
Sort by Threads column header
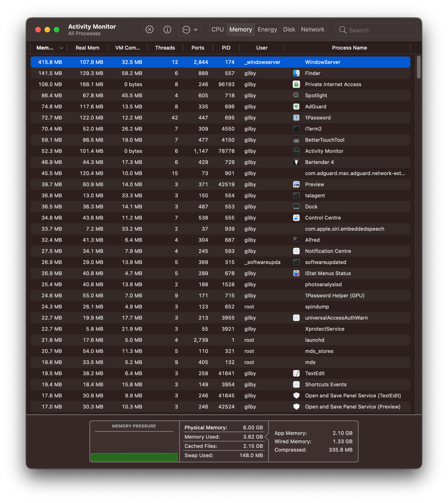pos(165,48)
